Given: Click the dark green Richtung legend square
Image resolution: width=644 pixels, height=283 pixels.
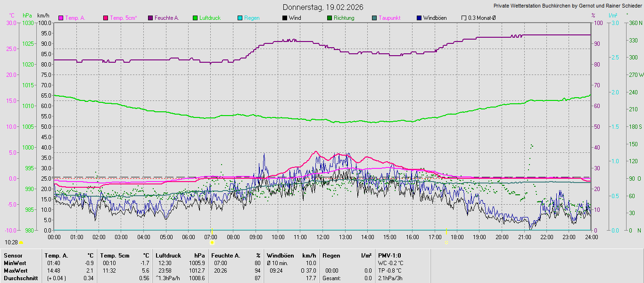Looking at the screenshot, I should point(330,18).
